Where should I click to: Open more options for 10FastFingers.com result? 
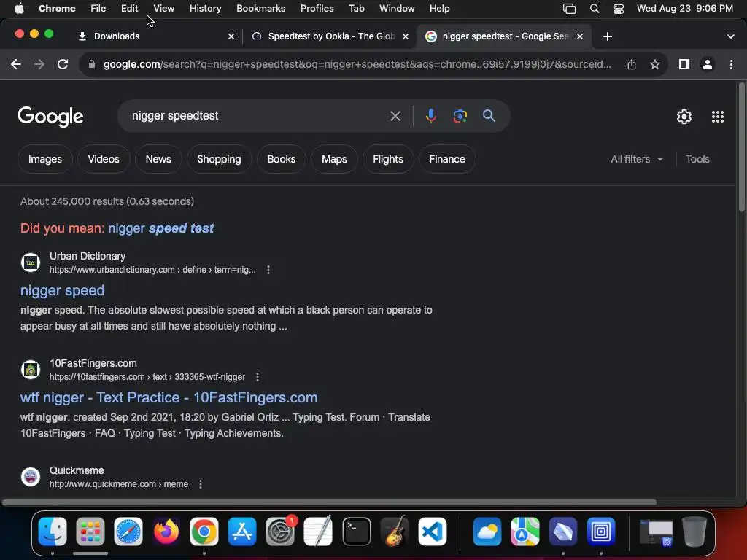click(x=258, y=377)
